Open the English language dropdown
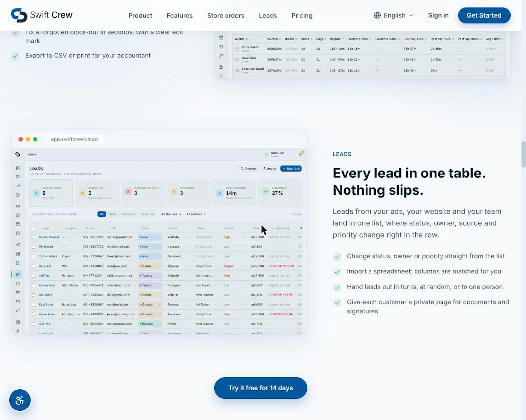This screenshot has height=420, width=526. click(x=394, y=15)
